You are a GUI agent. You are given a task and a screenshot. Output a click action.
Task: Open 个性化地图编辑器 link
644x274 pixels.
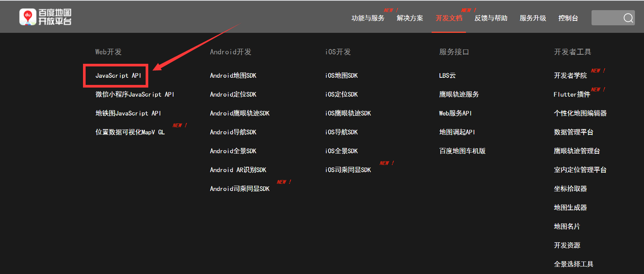580,113
